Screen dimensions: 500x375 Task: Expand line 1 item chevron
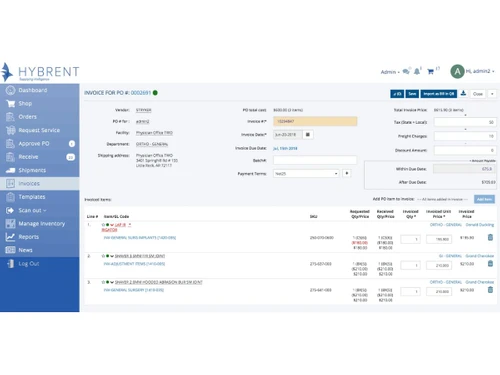(x=112, y=225)
